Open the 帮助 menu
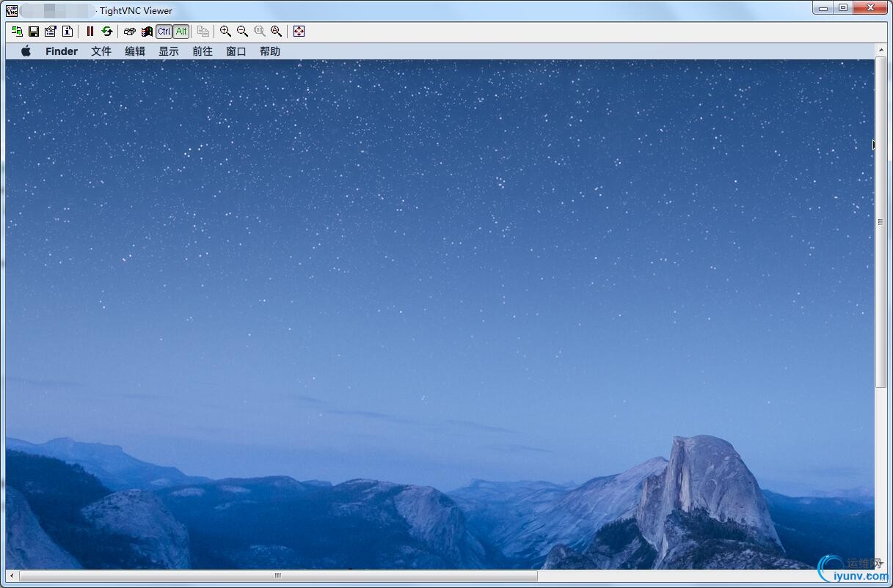Screen dimensions: 893x588 coord(270,51)
